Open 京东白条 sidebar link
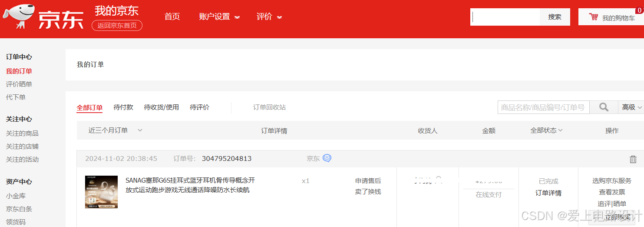The width and height of the screenshot is (644, 227). tap(19, 209)
